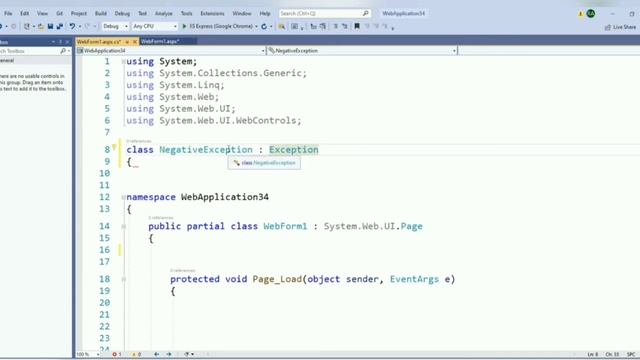640x360 pixels.
Task: Click the Exception base type on line 8
Action: point(293,150)
